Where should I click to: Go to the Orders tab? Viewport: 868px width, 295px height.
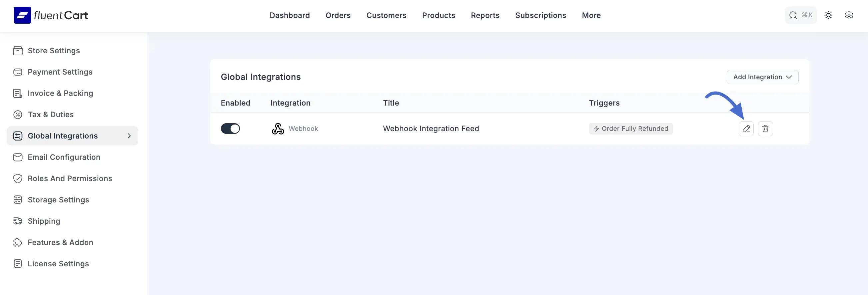(338, 15)
